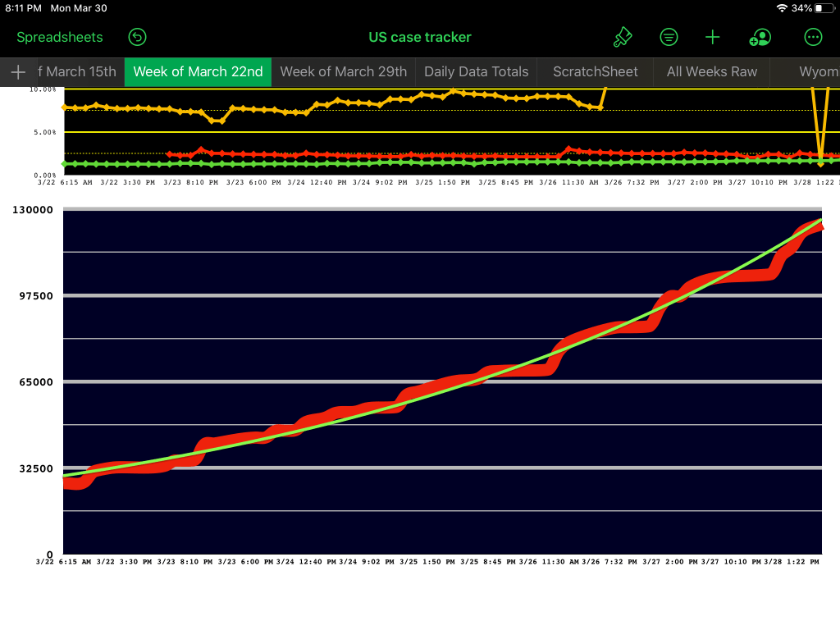Select the ScratchSheet tab
The width and height of the screenshot is (840, 630).
tap(595, 72)
